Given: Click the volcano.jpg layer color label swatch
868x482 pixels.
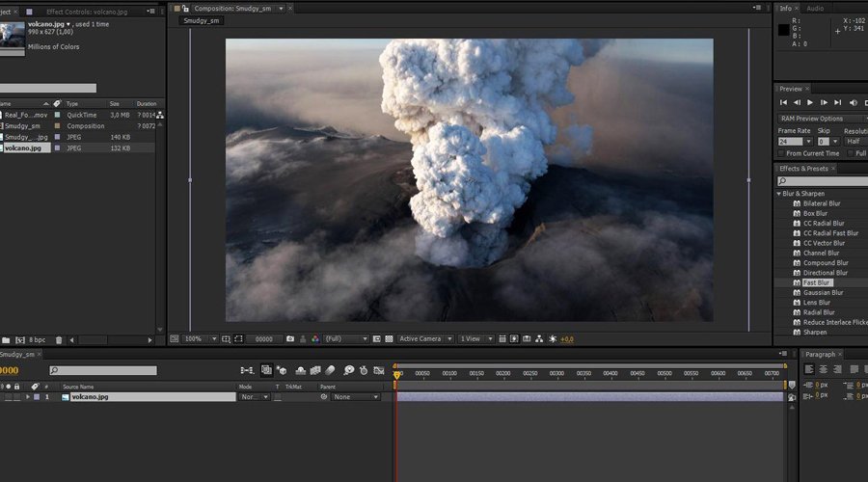Looking at the screenshot, I should 37,397.
